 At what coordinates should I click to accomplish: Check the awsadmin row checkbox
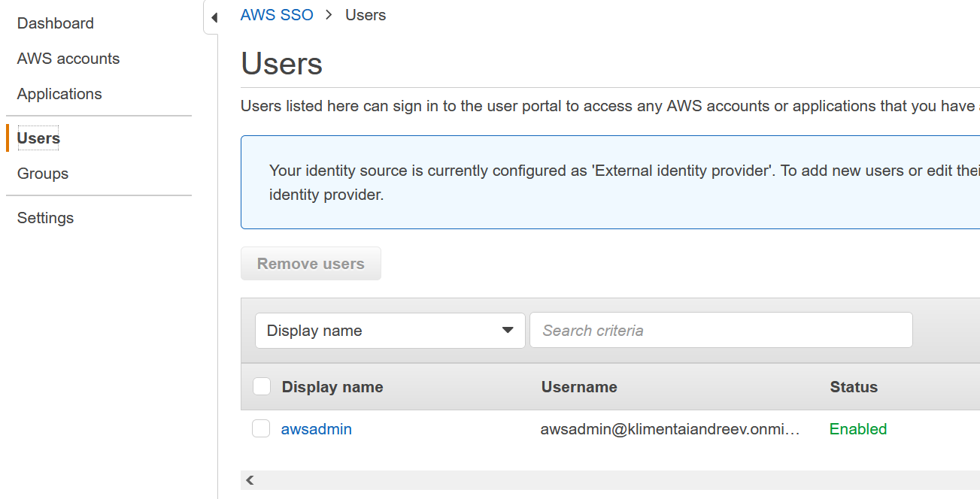(261, 428)
